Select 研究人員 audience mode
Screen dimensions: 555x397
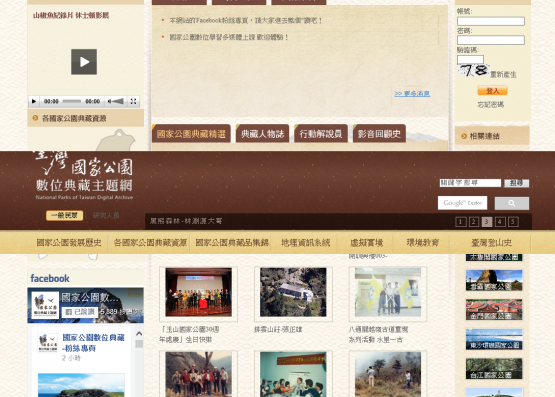[106, 215]
